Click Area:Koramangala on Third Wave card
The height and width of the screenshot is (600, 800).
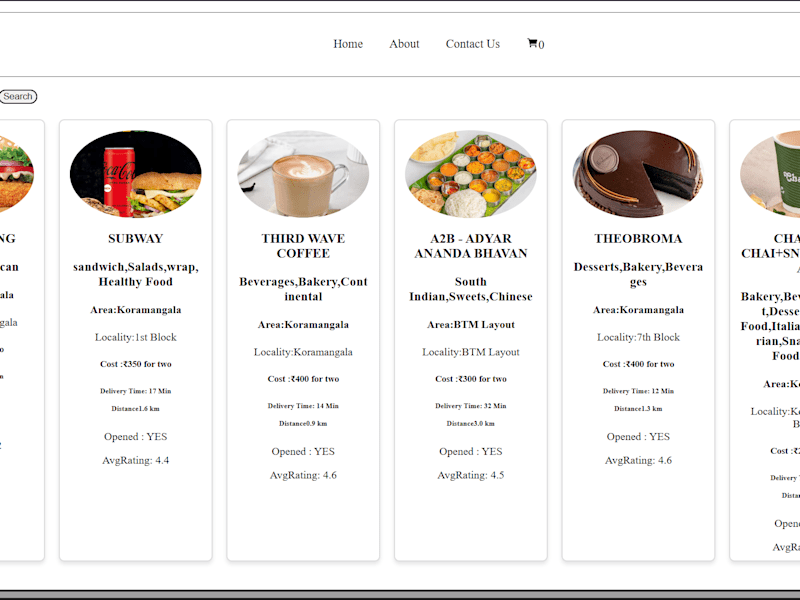tap(303, 324)
